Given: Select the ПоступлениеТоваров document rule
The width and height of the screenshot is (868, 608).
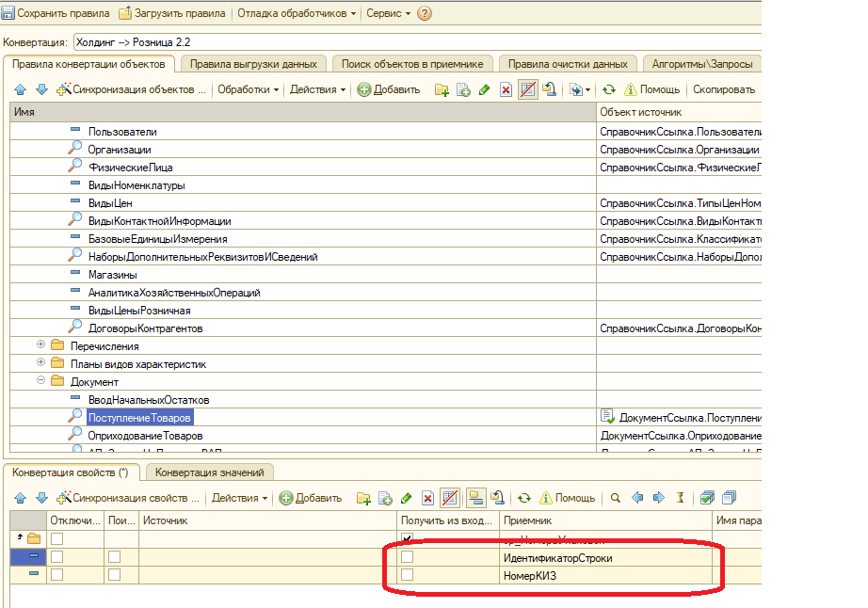Looking at the screenshot, I should 139,418.
